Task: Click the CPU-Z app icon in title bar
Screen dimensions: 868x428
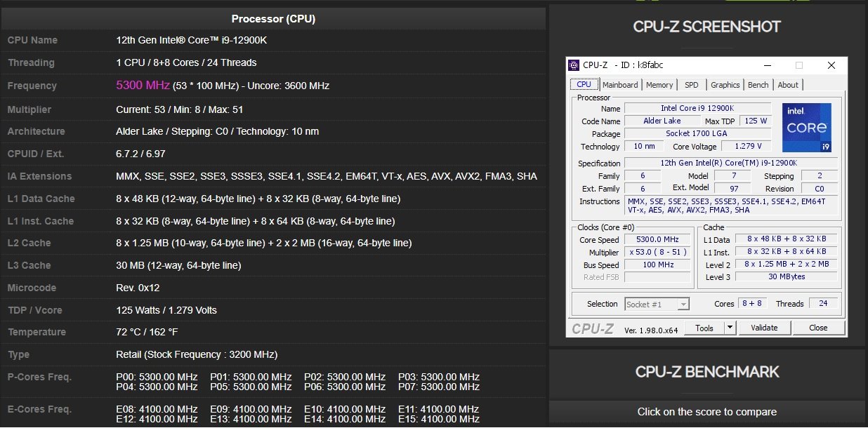Action: 574,65
